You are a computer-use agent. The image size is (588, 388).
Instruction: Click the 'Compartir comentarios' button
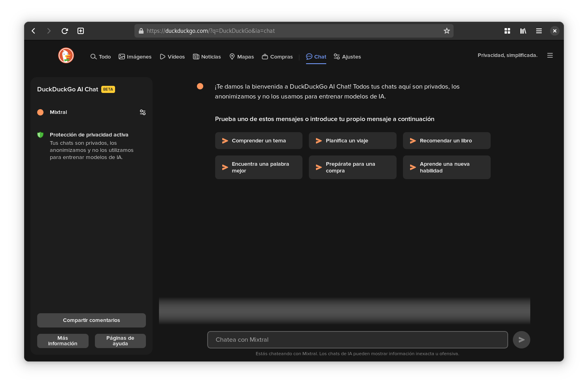(x=91, y=320)
